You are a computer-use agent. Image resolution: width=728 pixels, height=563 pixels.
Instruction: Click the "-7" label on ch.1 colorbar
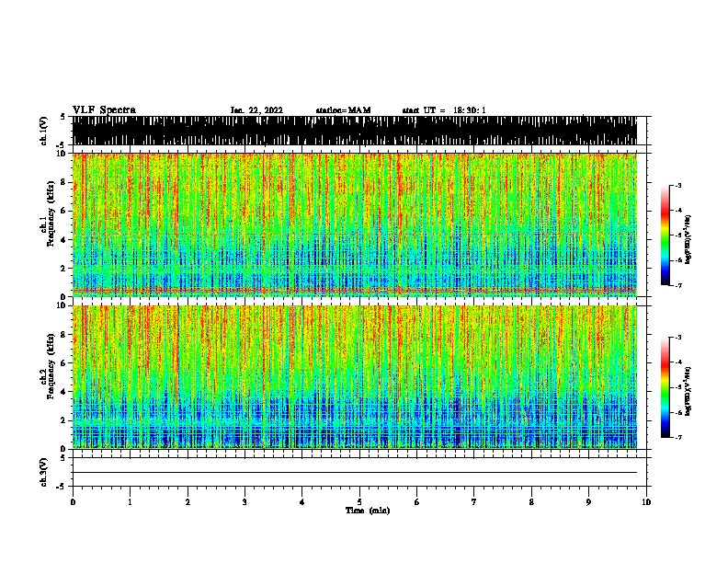coord(678,285)
